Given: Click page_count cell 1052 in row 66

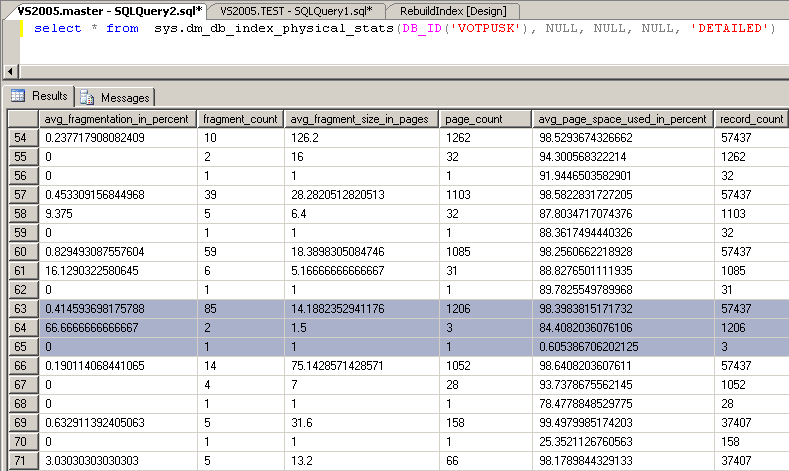Looking at the screenshot, I should [486, 366].
